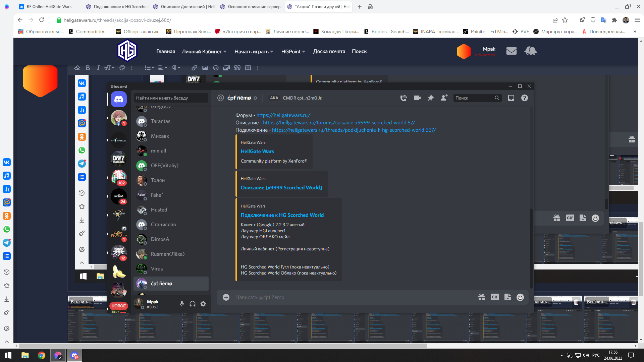Open the server icon with the 182 badge
644x362 pixels.
tap(119, 177)
